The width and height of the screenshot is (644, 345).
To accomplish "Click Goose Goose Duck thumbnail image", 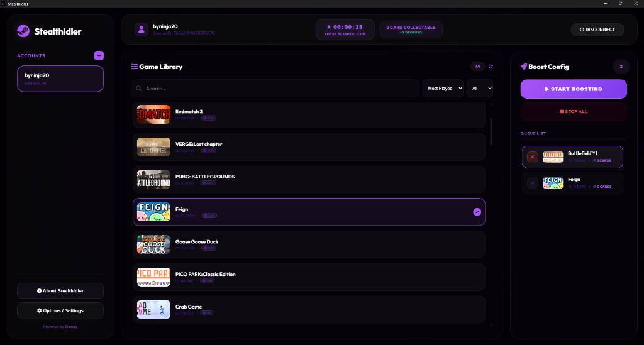I will [x=153, y=244].
